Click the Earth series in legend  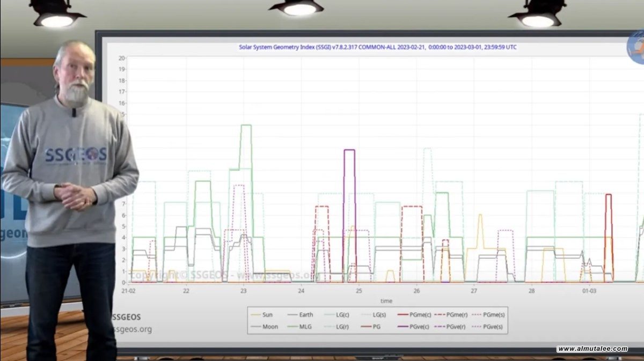[301, 315]
